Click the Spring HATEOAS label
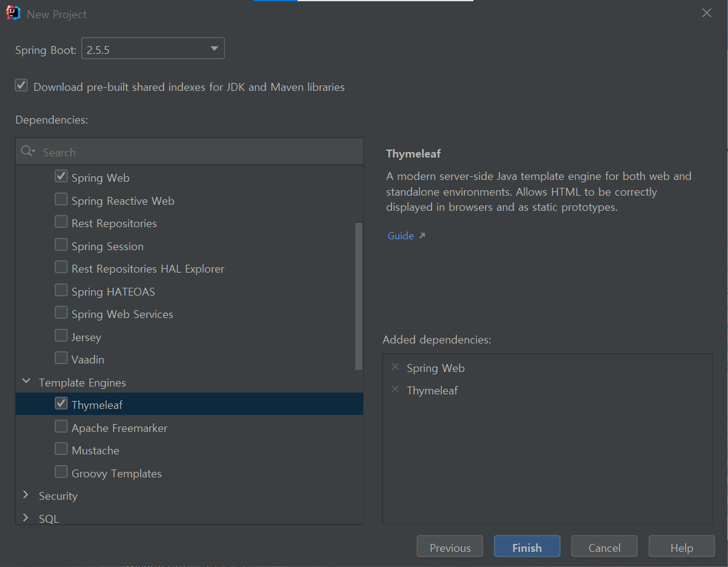The width and height of the screenshot is (728, 567). pyautogui.click(x=113, y=292)
